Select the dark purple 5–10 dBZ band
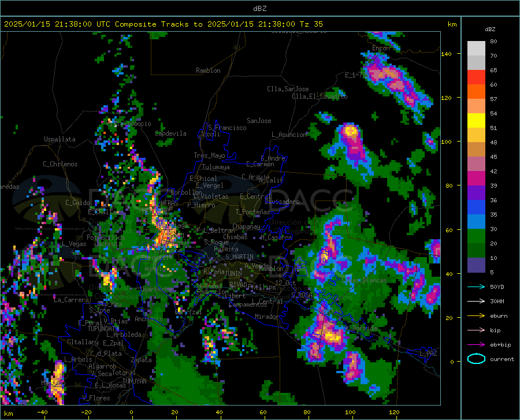The image size is (520, 420). click(476, 265)
